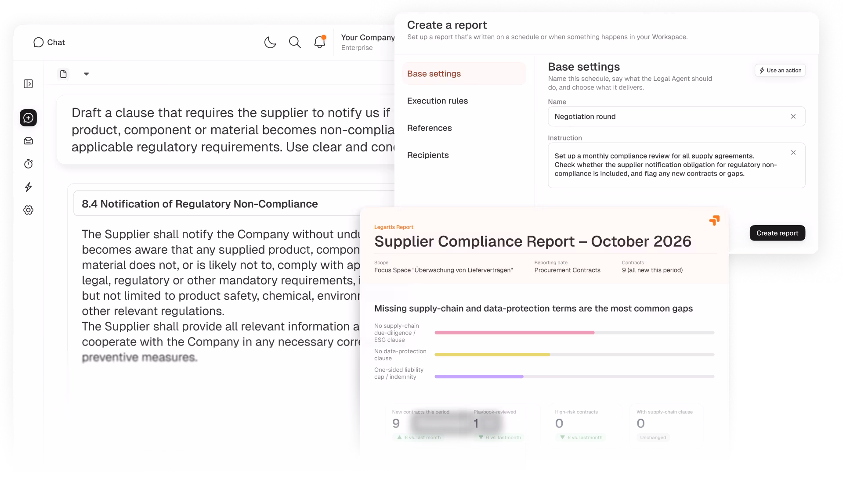The image size is (868, 488).
Task: Click the yellow No data-protection clause bar
Action: coord(492,355)
